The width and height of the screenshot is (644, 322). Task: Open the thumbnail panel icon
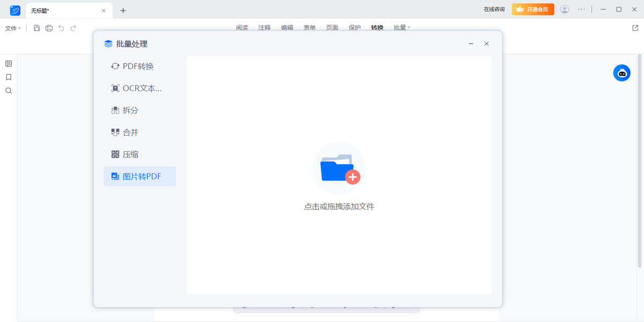pos(8,63)
